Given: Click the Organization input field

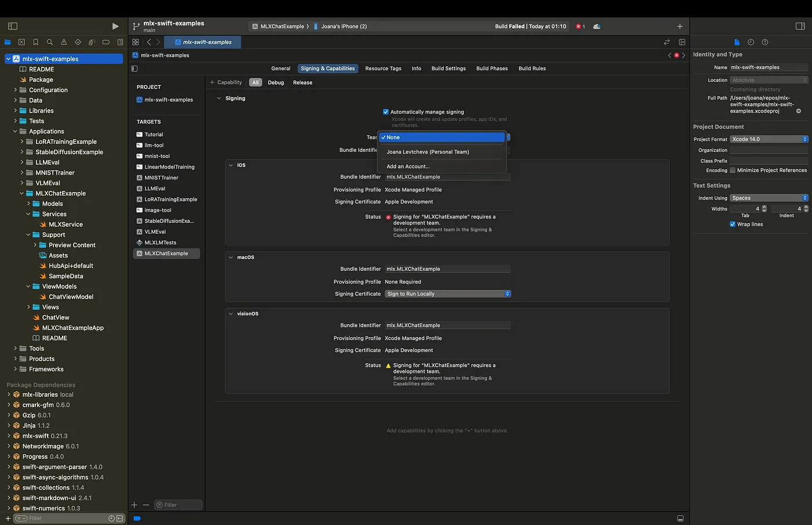Looking at the screenshot, I should (x=768, y=150).
